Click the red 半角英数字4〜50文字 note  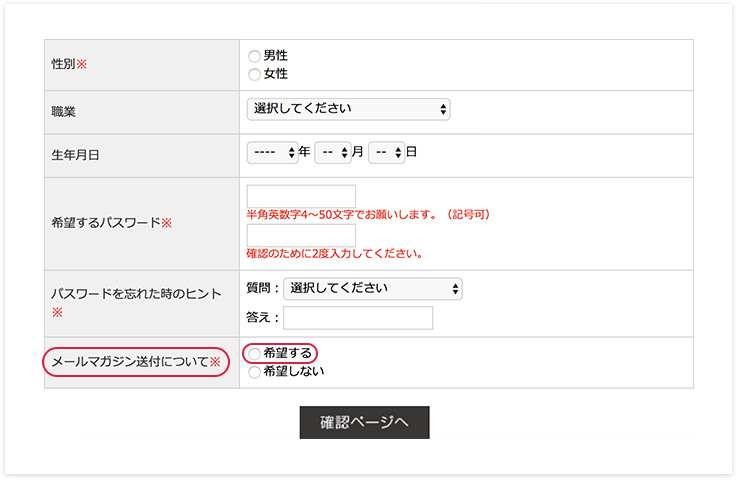coord(368,214)
